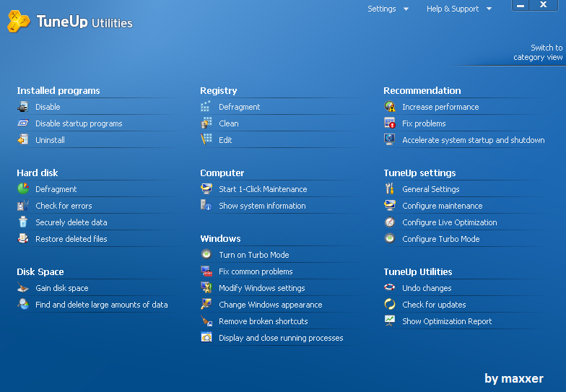The height and width of the screenshot is (392, 566).
Task: Minimize the TuneUp Utilities window
Action: (521, 5)
